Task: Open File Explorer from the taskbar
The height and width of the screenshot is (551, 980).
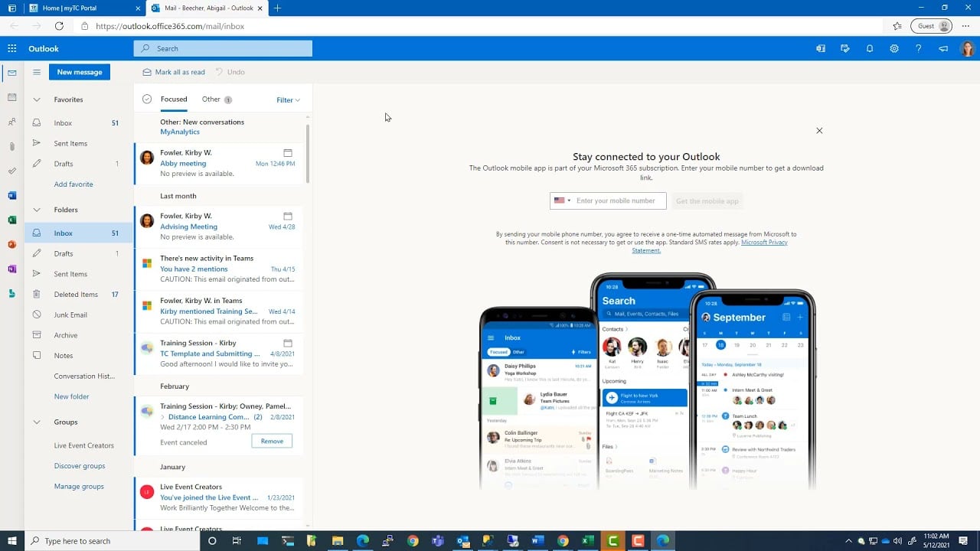Action: (x=338, y=540)
